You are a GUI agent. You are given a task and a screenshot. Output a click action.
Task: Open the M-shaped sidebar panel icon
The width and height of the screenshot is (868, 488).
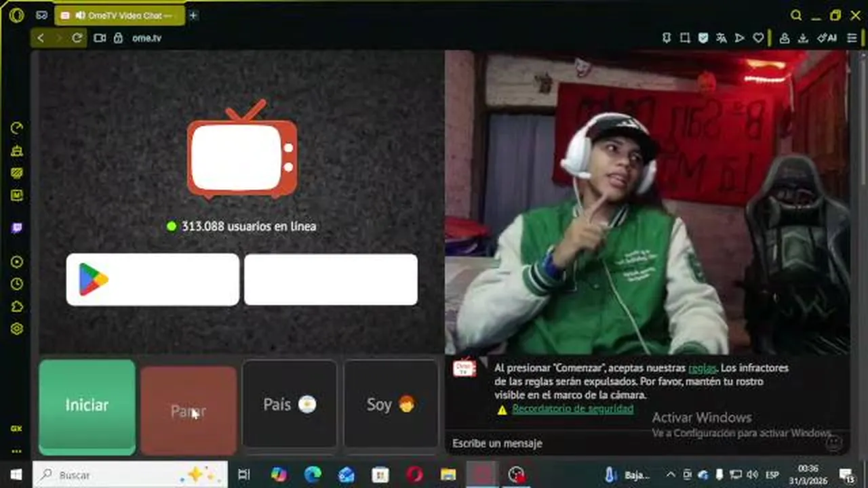pyautogui.click(x=17, y=195)
